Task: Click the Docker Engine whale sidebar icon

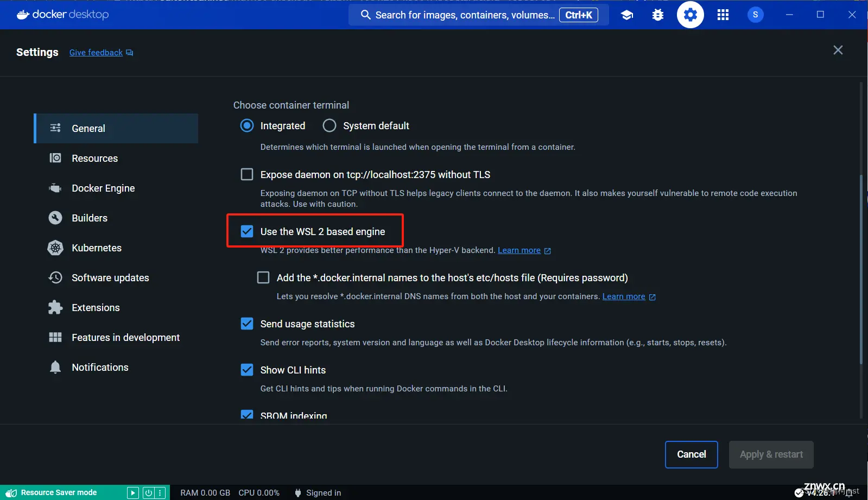Action: [55, 188]
